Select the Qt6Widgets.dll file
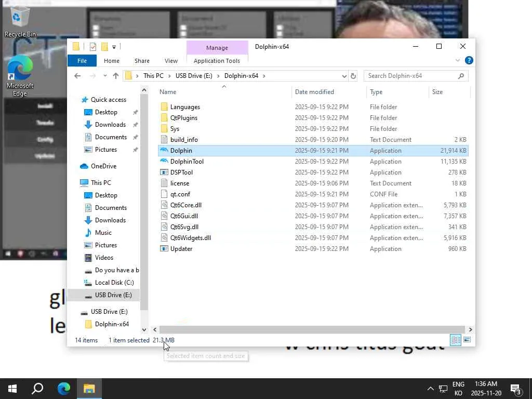This screenshot has height=399, width=532. (x=313, y=238)
